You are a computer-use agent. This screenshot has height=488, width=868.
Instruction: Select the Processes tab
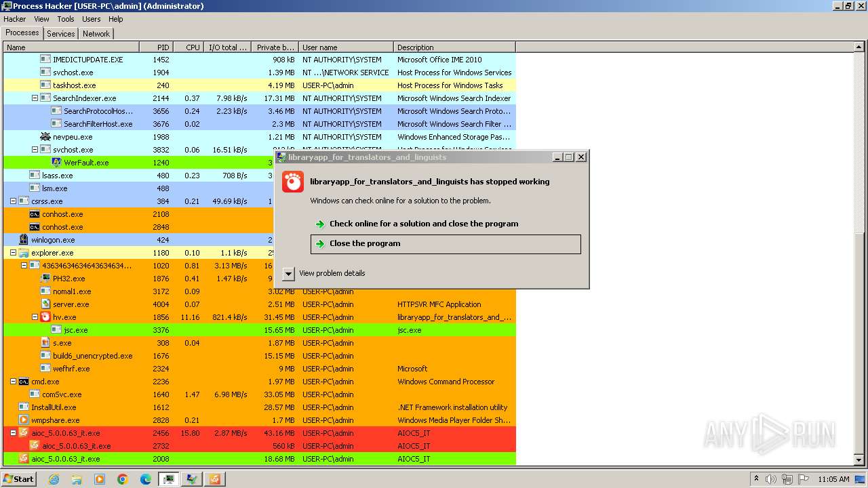[x=22, y=33]
